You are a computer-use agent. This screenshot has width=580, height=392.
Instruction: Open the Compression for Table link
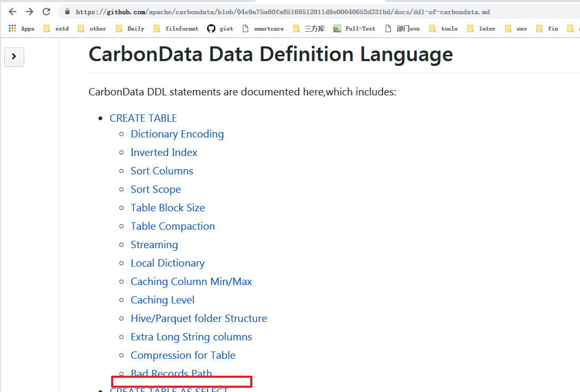tap(183, 356)
